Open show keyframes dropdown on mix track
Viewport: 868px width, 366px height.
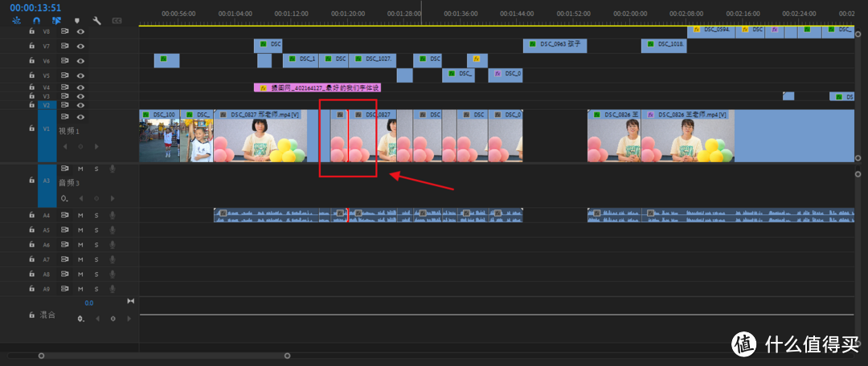coord(81,319)
